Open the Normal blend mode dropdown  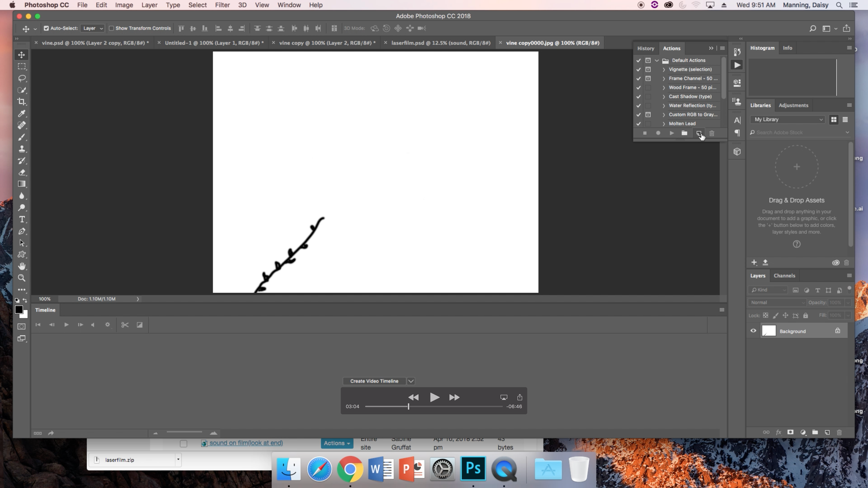click(x=777, y=303)
